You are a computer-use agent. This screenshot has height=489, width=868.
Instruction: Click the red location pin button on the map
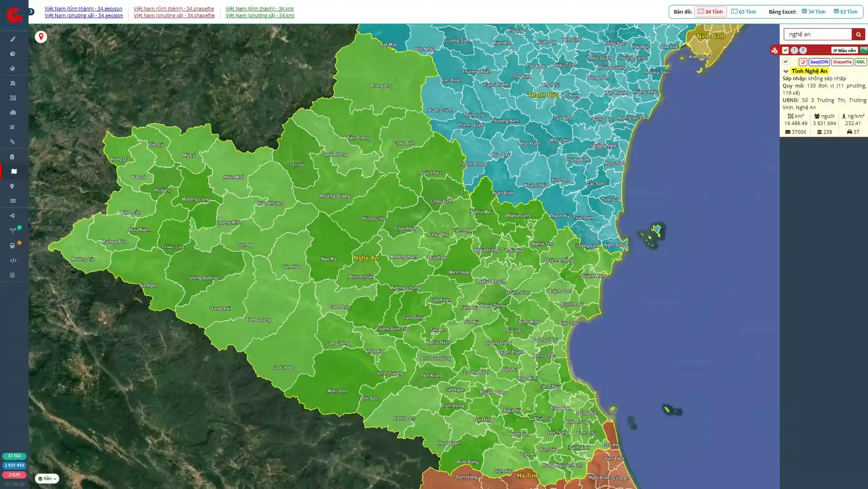41,37
